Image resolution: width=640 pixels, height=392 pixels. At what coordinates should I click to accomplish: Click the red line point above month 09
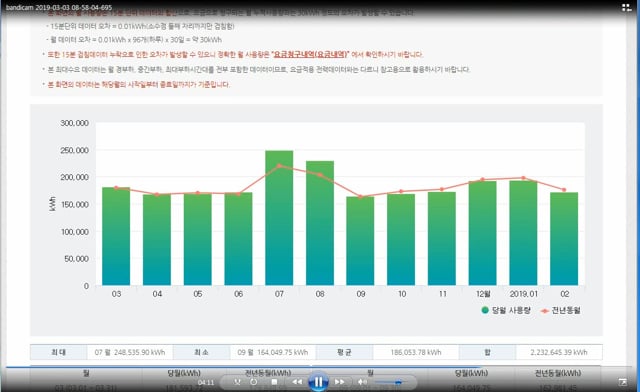pos(360,196)
